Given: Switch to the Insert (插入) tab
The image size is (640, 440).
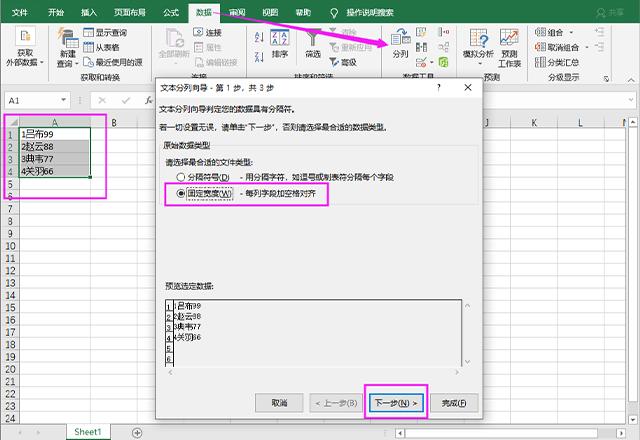Looking at the screenshot, I should pyautogui.click(x=89, y=12).
